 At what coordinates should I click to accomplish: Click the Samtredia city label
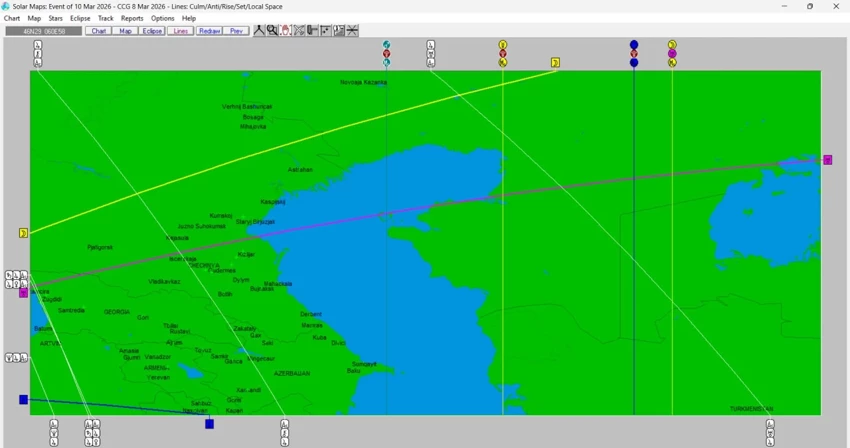71,311
